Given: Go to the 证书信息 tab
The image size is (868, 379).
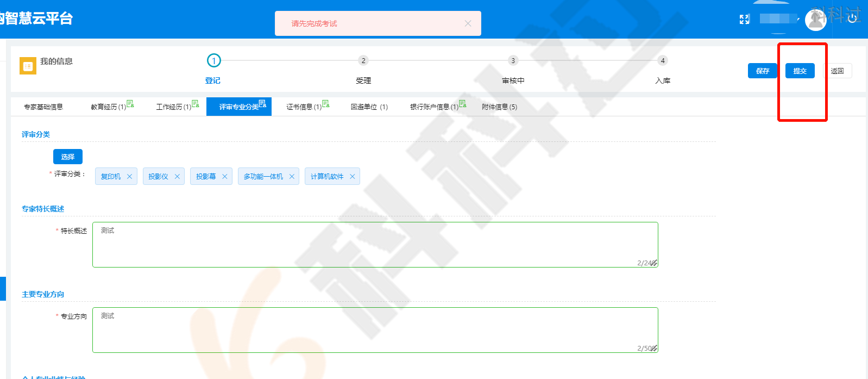Looking at the screenshot, I should point(304,107).
